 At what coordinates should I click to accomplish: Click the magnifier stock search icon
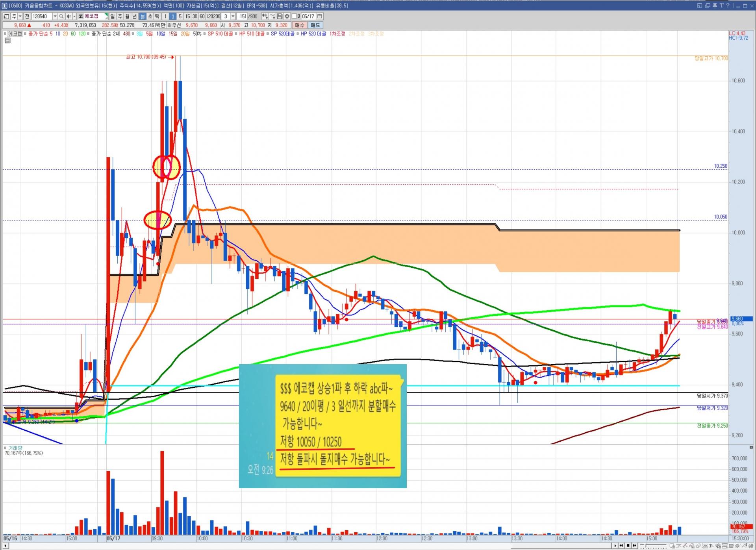pos(61,16)
